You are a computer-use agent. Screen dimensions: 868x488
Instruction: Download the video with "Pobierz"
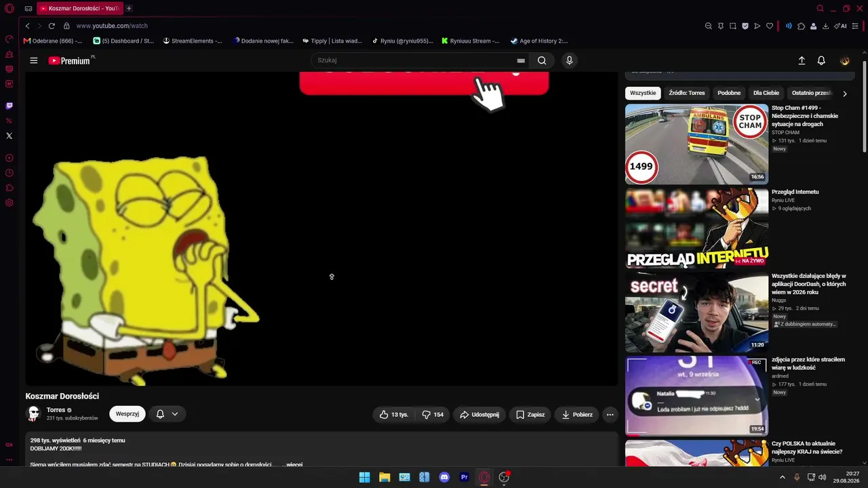[x=576, y=415]
